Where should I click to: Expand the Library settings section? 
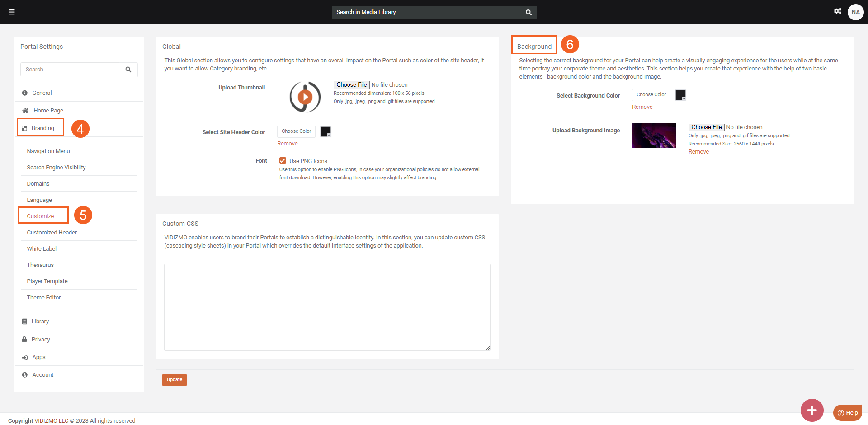[x=40, y=322]
